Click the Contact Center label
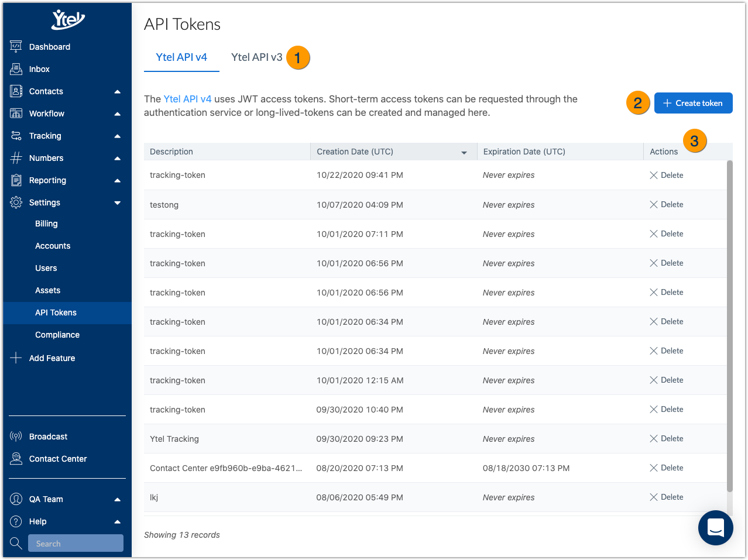 (58, 459)
